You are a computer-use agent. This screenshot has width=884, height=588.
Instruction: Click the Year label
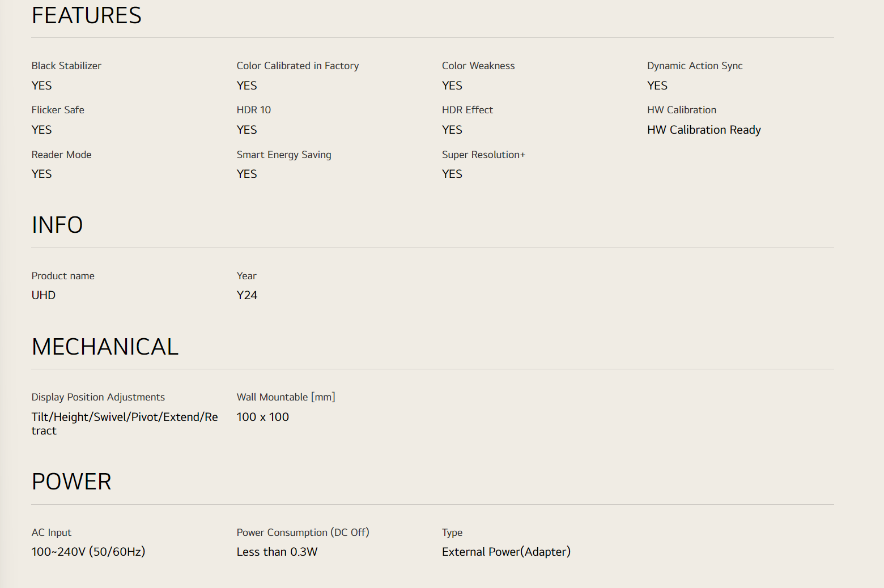pos(246,276)
